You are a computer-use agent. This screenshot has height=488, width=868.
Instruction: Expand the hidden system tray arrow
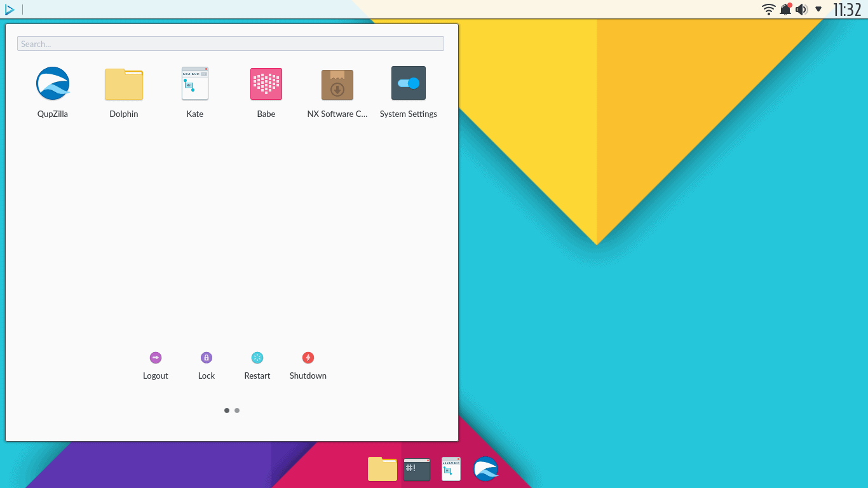(x=818, y=10)
